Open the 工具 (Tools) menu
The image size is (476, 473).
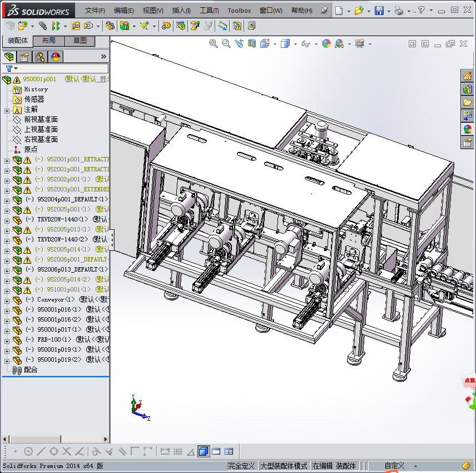tap(209, 11)
